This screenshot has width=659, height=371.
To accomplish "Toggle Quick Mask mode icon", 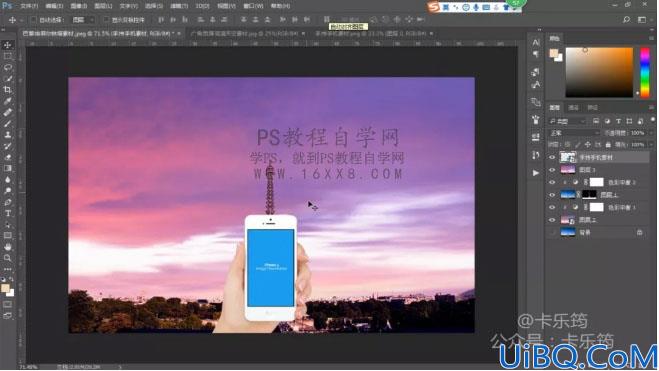I will [x=8, y=305].
